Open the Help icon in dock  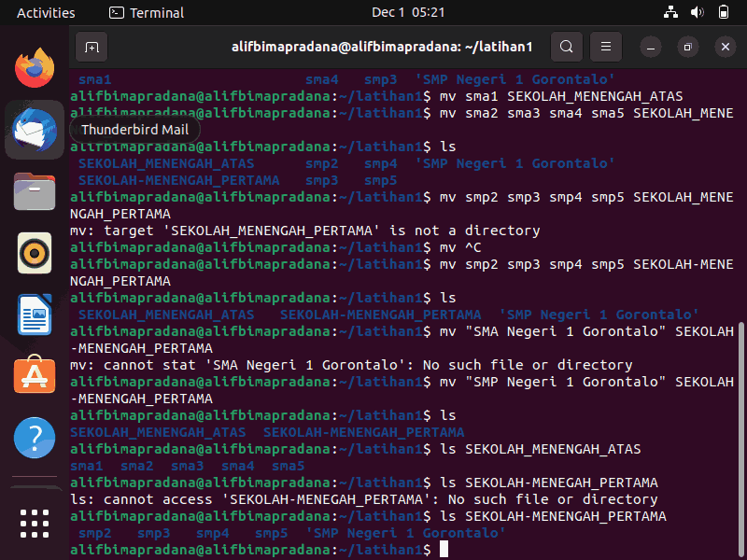click(35, 438)
